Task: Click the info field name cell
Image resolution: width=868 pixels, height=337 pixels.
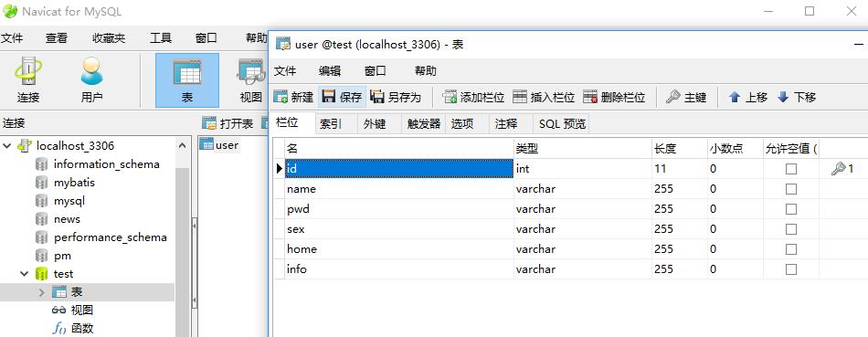Action: pos(399,269)
